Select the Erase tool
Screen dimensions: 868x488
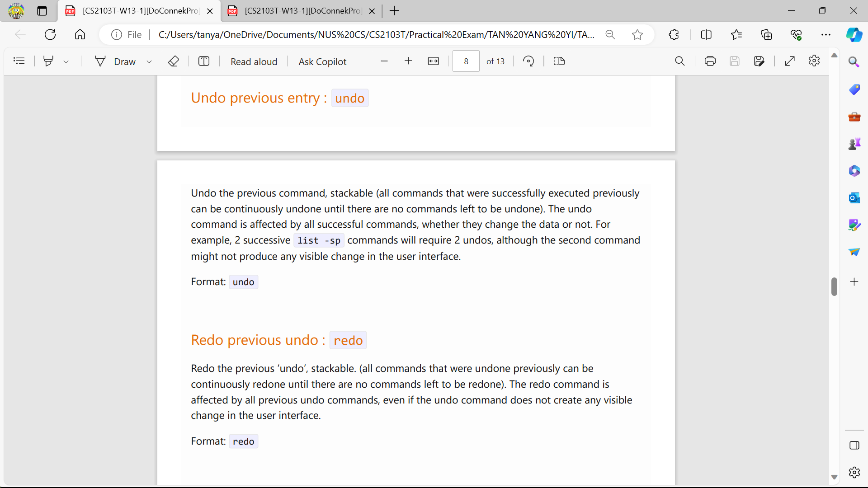pos(174,61)
